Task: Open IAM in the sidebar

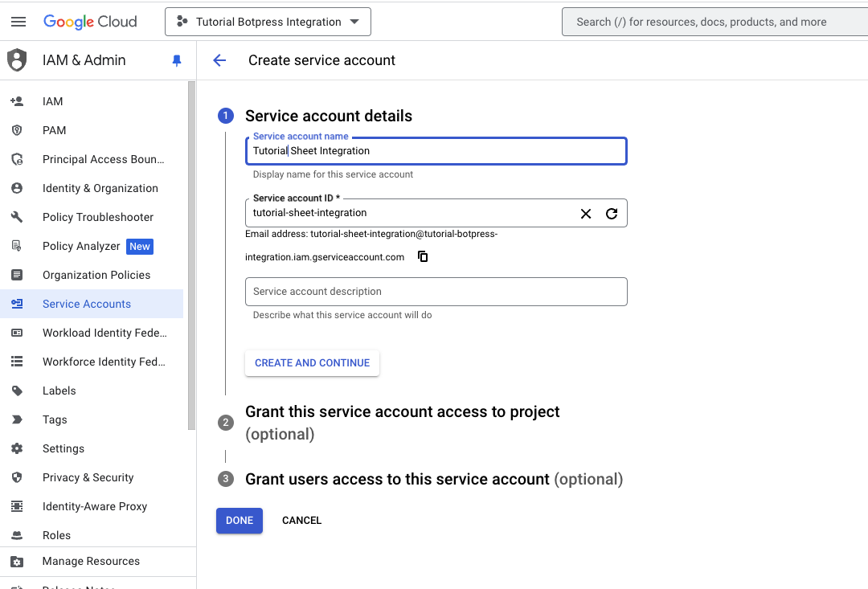Action: 53,101
